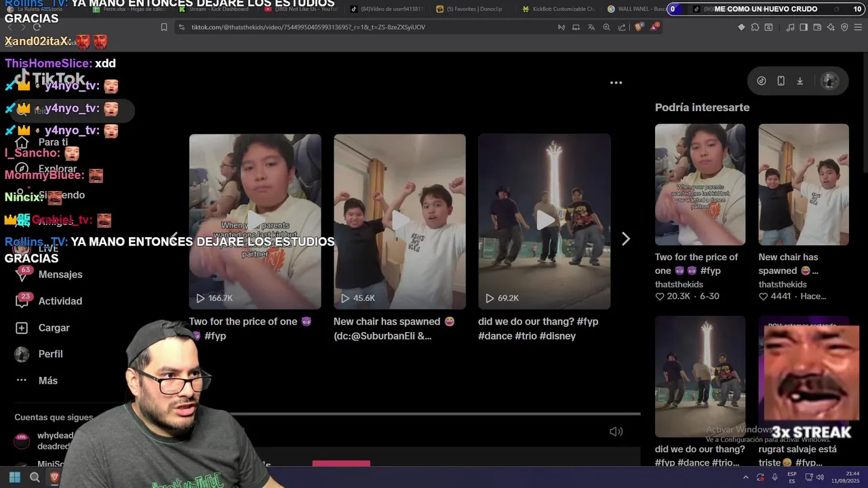
Task: Click caption 'did we do our thang?' in carousel
Action: [x=538, y=329]
